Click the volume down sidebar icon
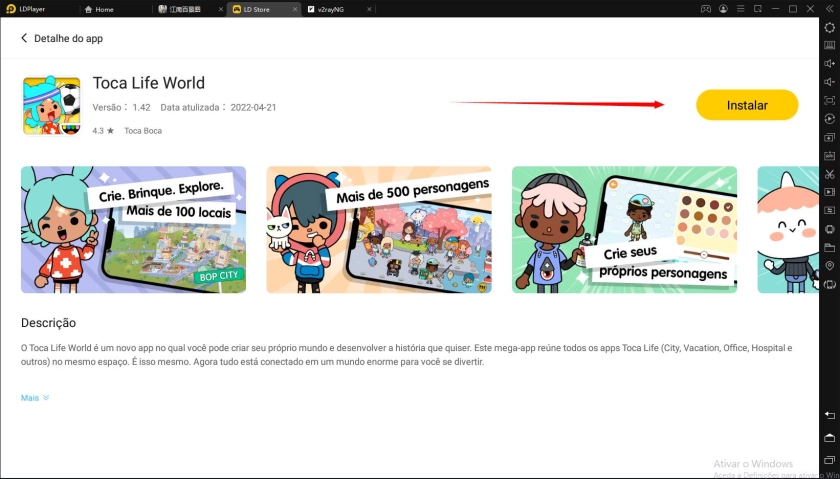This screenshot has height=479, width=840. (829, 81)
